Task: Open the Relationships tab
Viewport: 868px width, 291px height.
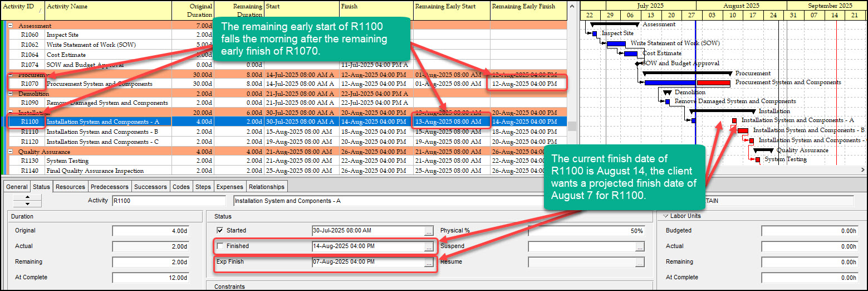Action: (267, 187)
